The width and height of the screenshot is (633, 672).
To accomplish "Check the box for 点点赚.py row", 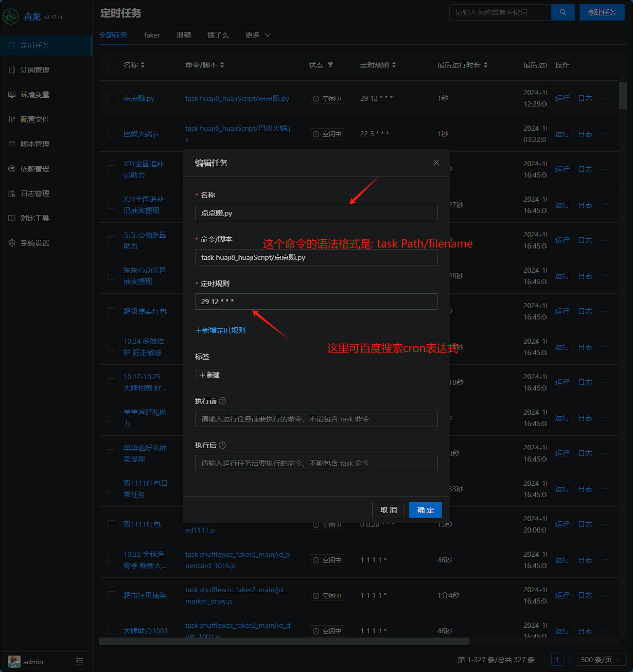I will click(x=111, y=98).
